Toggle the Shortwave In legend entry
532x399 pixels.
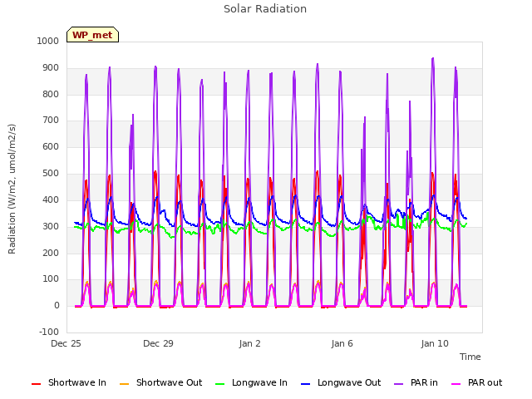(69, 382)
